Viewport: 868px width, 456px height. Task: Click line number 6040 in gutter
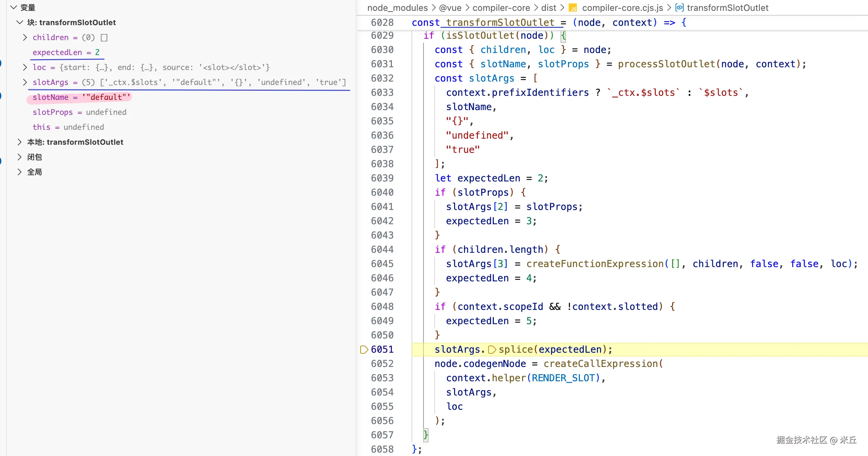(382, 192)
